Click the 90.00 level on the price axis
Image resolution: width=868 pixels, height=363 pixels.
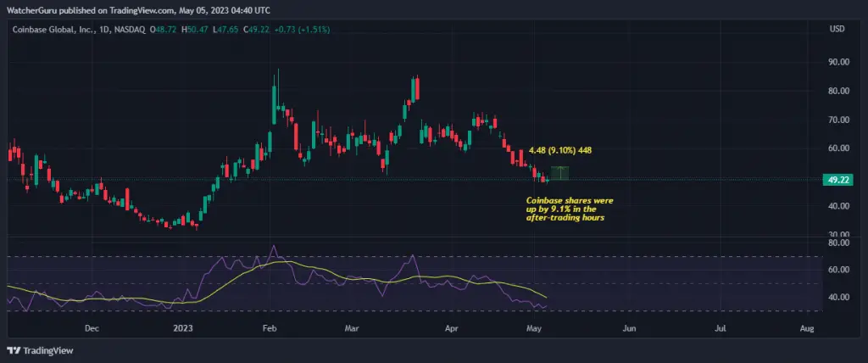(x=839, y=62)
